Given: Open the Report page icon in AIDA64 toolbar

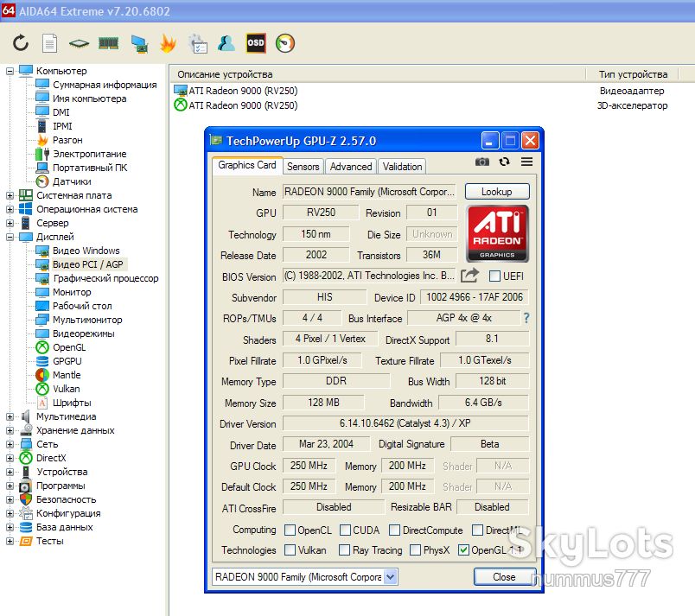Looking at the screenshot, I should (x=49, y=43).
